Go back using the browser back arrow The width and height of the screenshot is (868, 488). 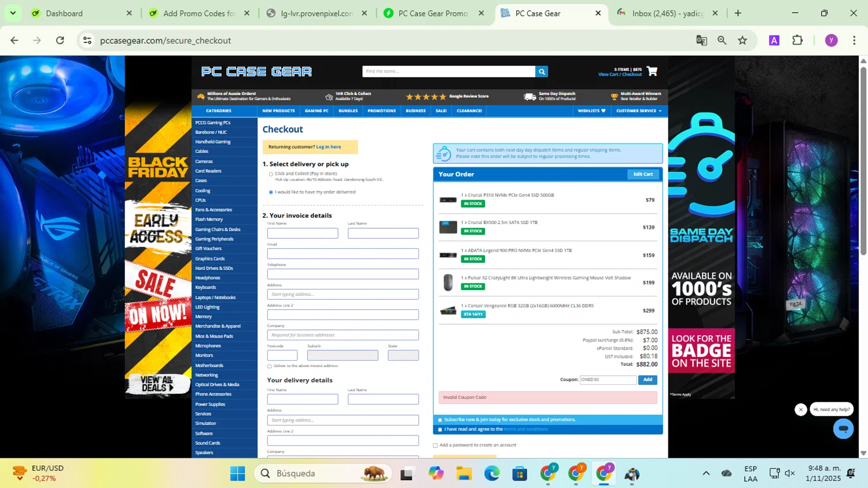(14, 40)
